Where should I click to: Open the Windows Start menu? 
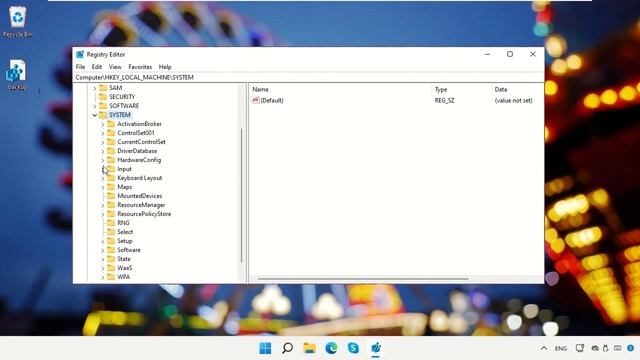(x=265, y=348)
